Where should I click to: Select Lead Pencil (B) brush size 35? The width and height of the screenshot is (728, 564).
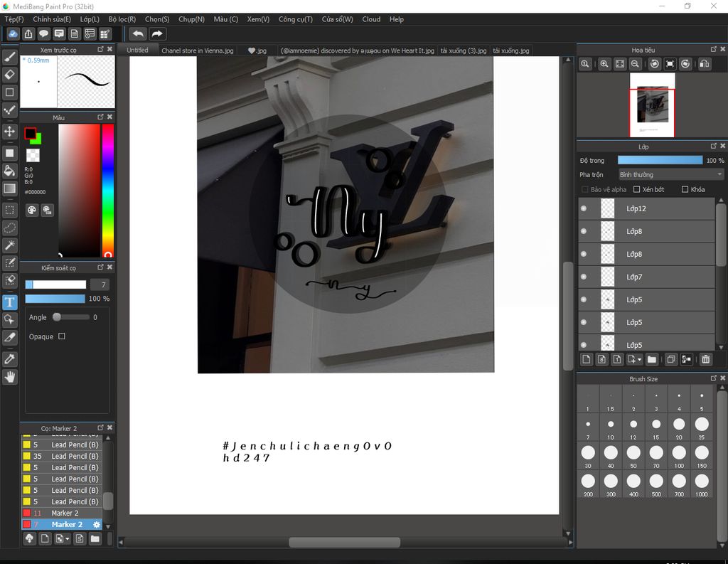click(62, 456)
